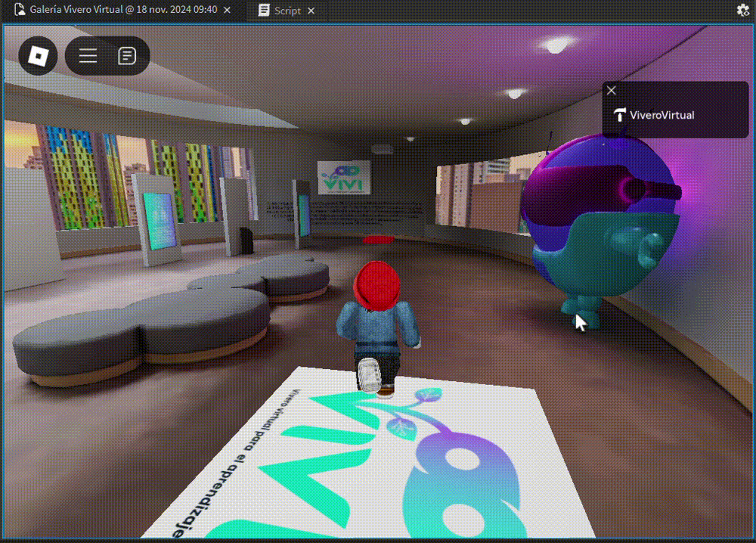Select the ViveroVirtual tool in the popup

654,115
